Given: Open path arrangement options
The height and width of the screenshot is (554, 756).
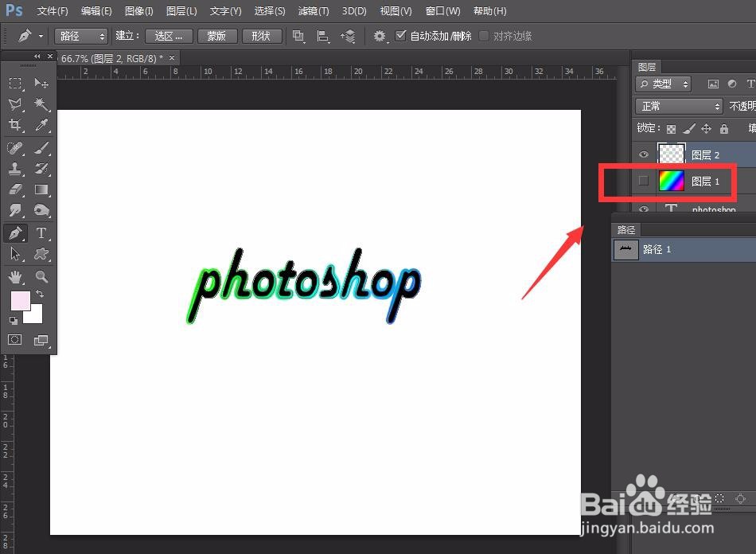Looking at the screenshot, I should 348,36.
